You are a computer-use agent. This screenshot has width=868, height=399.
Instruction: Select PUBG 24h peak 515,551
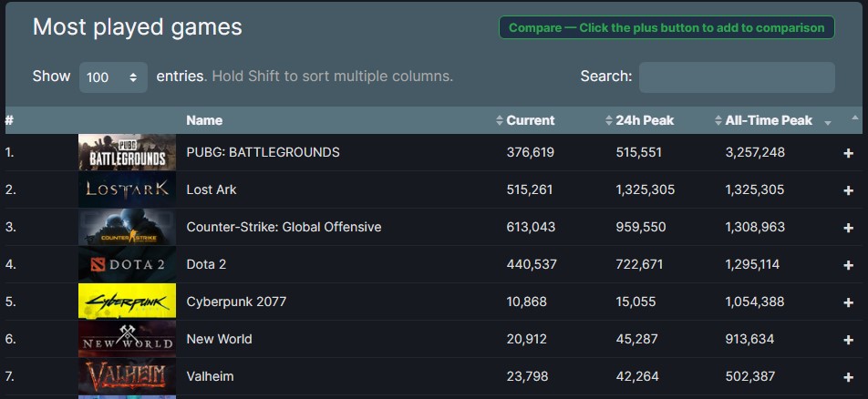(x=639, y=151)
